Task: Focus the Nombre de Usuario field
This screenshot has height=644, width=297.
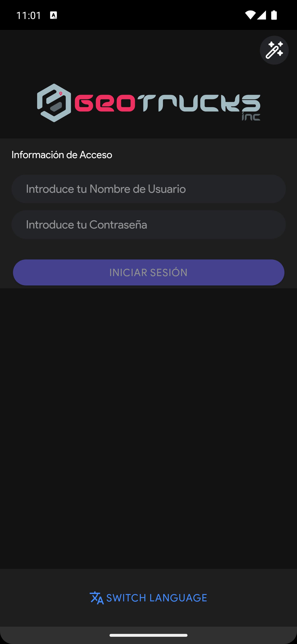Action: (149, 189)
